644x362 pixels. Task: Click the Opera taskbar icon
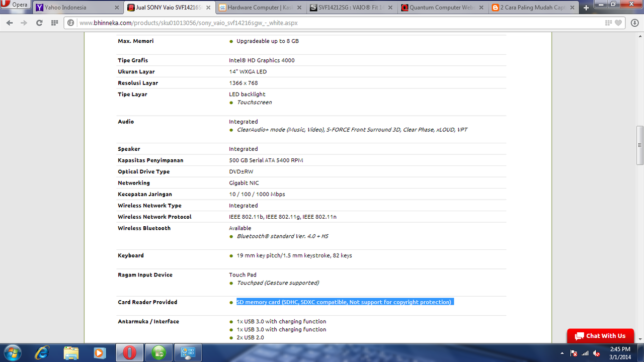point(129,352)
